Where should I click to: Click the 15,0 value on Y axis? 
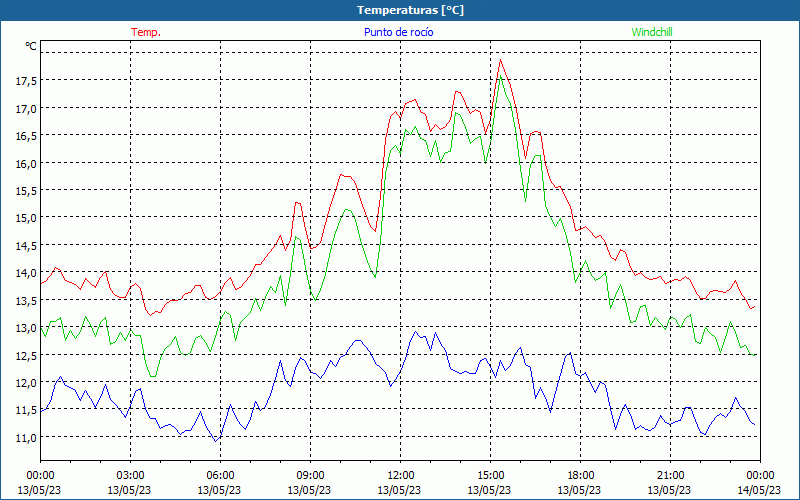(27, 218)
